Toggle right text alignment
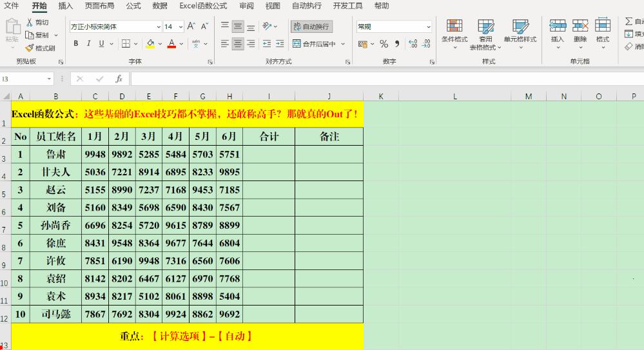 coord(251,44)
